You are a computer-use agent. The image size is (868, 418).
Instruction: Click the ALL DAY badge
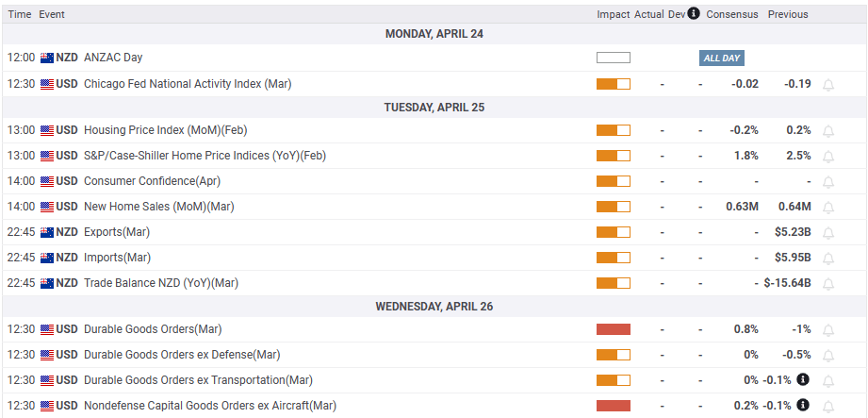(722, 58)
